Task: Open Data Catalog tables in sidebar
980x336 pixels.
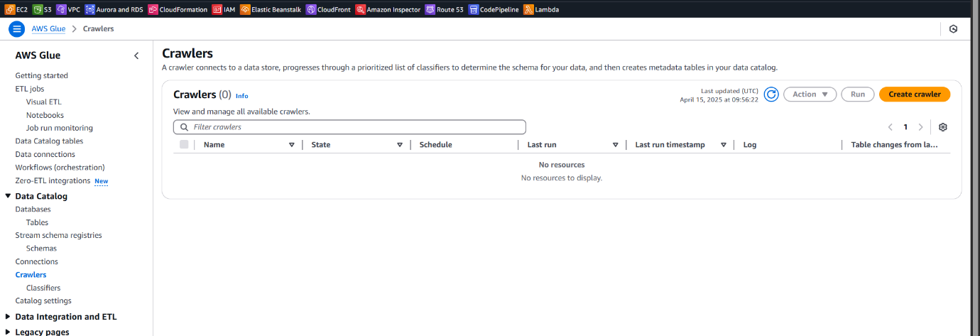Action: tap(49, 141)
